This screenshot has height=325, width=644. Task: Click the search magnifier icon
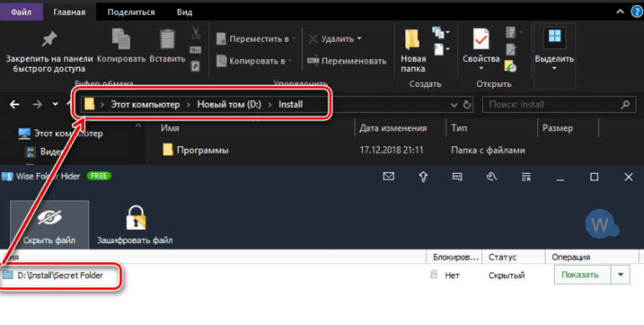coord(625,105)
